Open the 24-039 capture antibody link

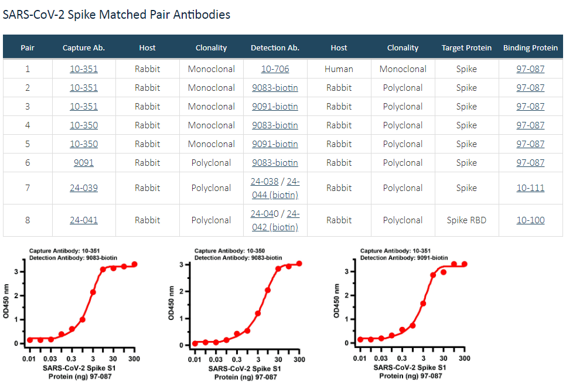point(84,188)
